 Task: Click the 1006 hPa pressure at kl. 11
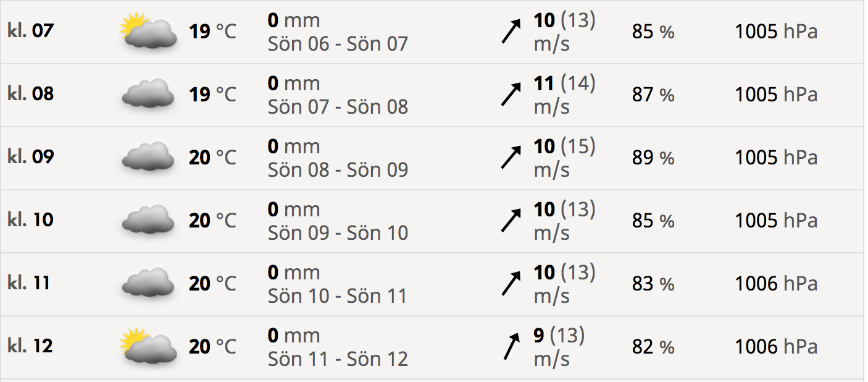click(x=775, y=284)
